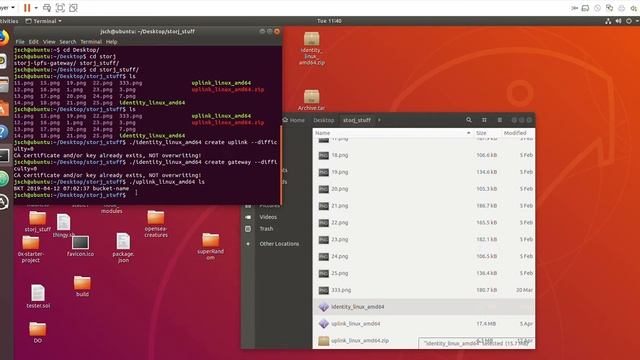Click the network icon in top bar
Screen dimensions: 640x360
point(608,21)
